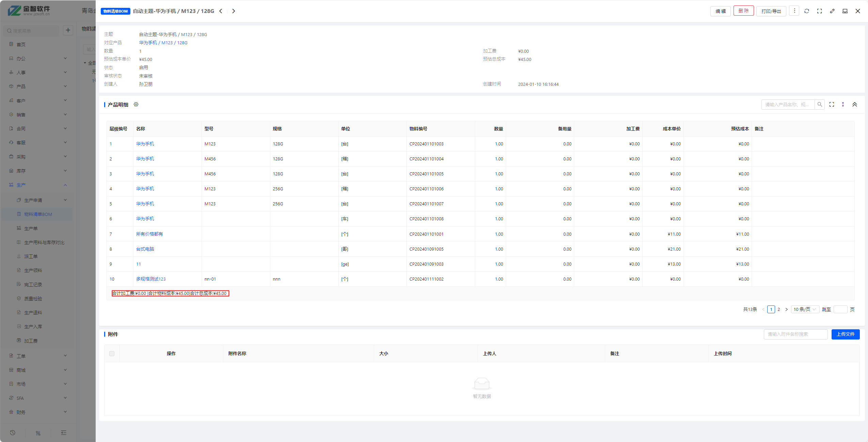
Task: Collapse sidebar menu icon
Action: [x=64, y=433]
